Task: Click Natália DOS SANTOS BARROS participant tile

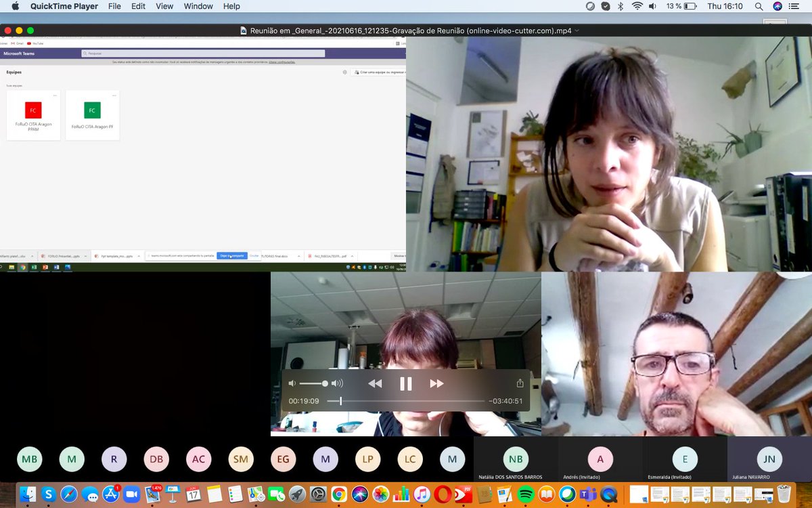Action: (x=516, y=459)
